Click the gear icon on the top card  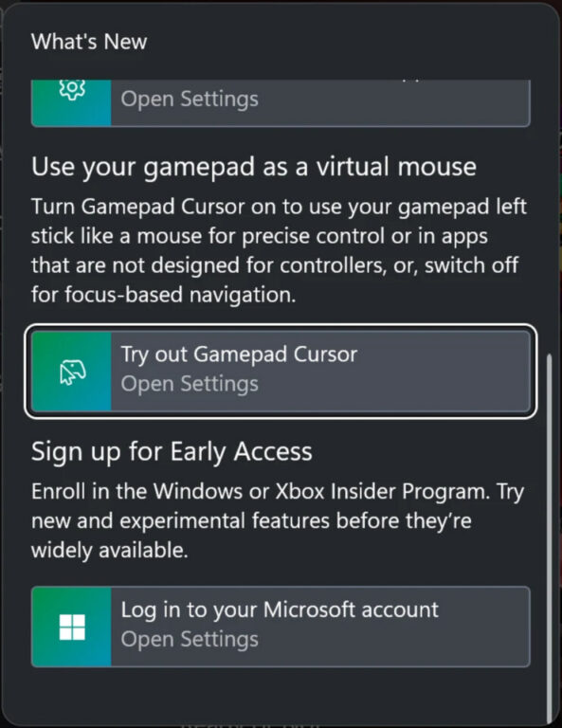(x=72, y=89)
